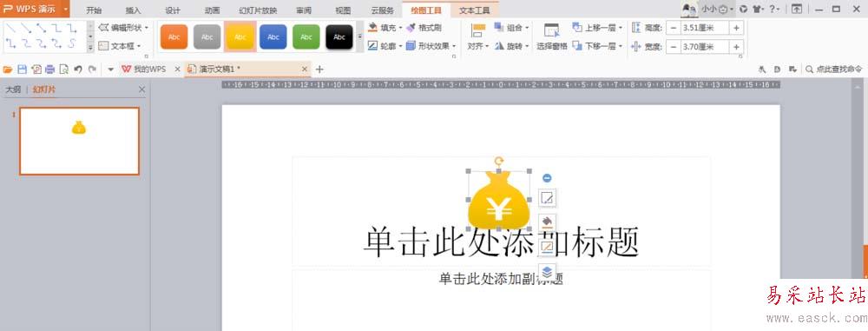Open the 形状效果 dropdown
The height and width of the screenshot is (331, 868).
pyautogui.click(x=431, y=46)
